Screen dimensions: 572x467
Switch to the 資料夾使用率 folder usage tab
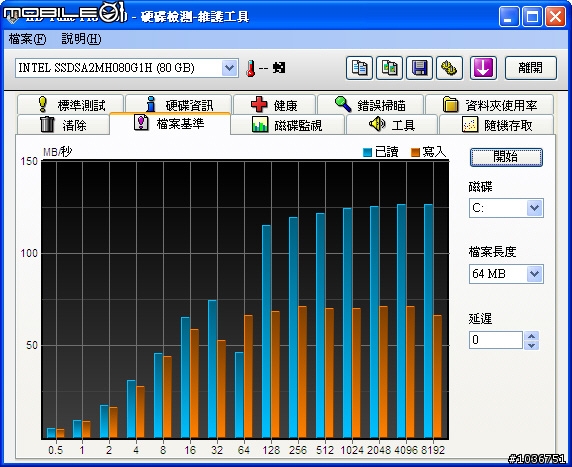(x=490, y=105)
